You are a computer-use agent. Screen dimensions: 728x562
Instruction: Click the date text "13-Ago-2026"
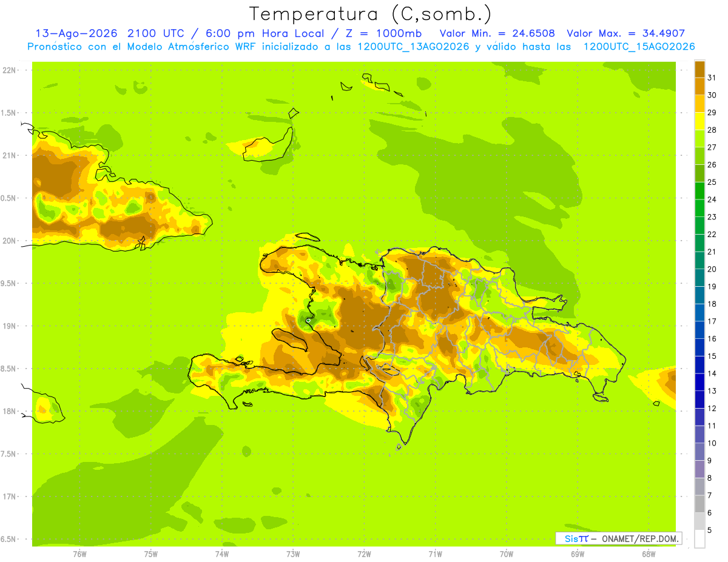(75, 33)
